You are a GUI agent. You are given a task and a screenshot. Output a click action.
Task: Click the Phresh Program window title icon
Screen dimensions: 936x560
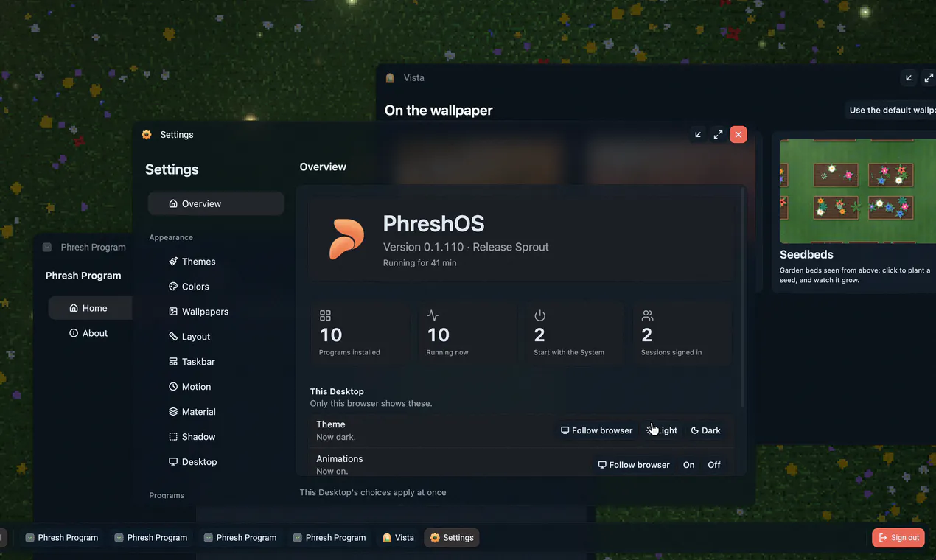click(47, 248)
